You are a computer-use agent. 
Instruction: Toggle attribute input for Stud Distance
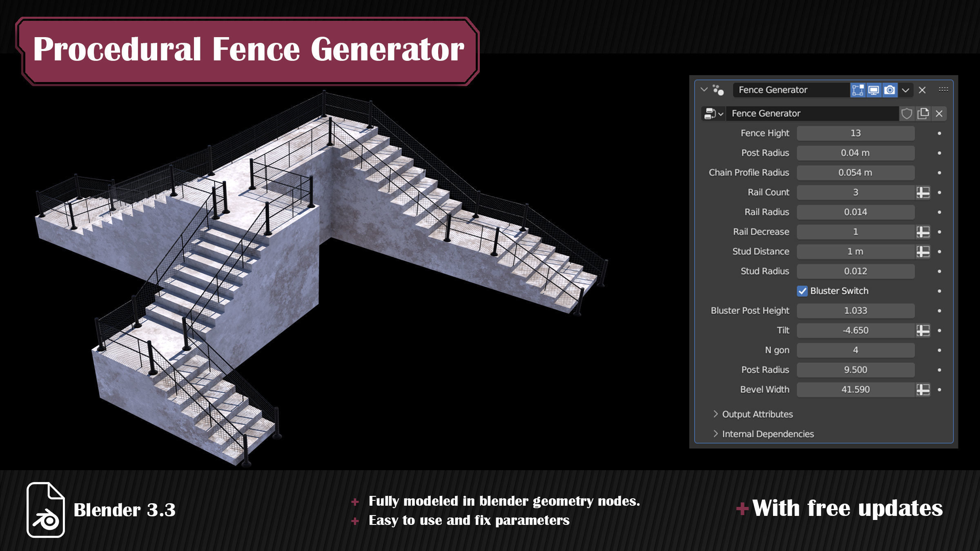(x=923, y=251)
